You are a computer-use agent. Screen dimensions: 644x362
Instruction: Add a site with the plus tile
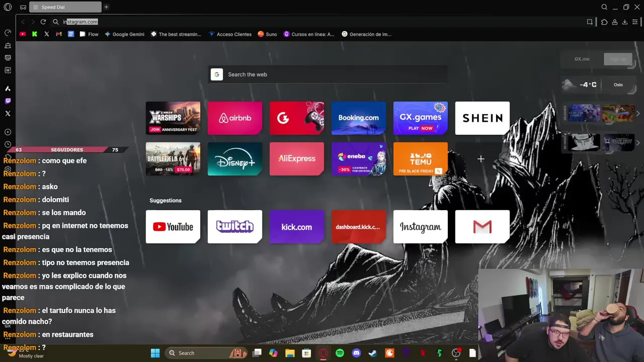click(481, 159)
